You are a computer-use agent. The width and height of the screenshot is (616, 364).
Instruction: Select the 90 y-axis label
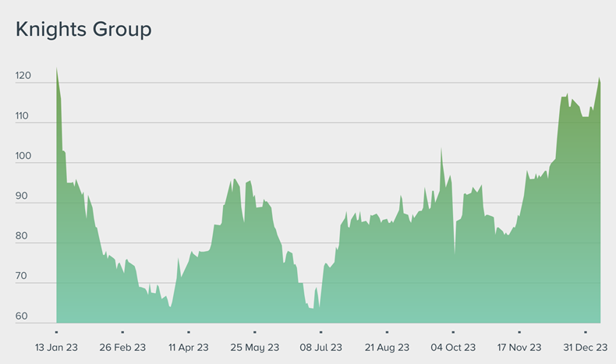[22, 196]
